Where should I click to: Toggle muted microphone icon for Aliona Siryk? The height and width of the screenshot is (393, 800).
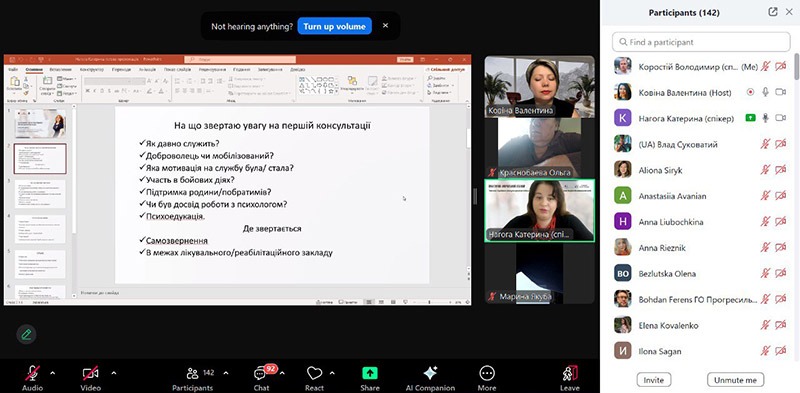[x=765, y=170]
